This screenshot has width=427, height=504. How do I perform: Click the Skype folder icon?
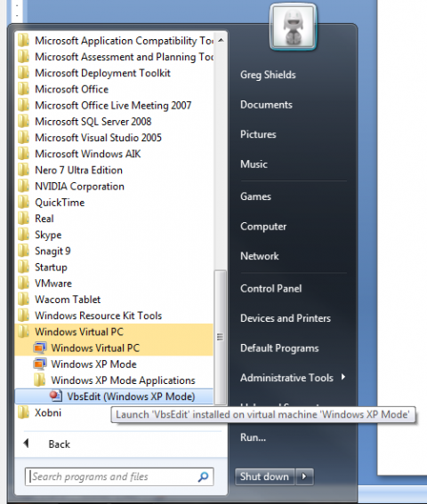[x=23, y=235]
